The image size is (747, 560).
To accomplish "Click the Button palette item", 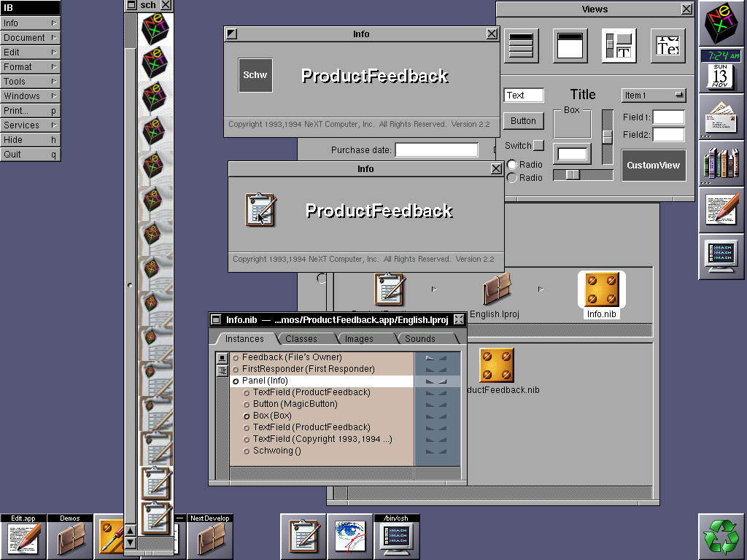I will pos(523,121).
